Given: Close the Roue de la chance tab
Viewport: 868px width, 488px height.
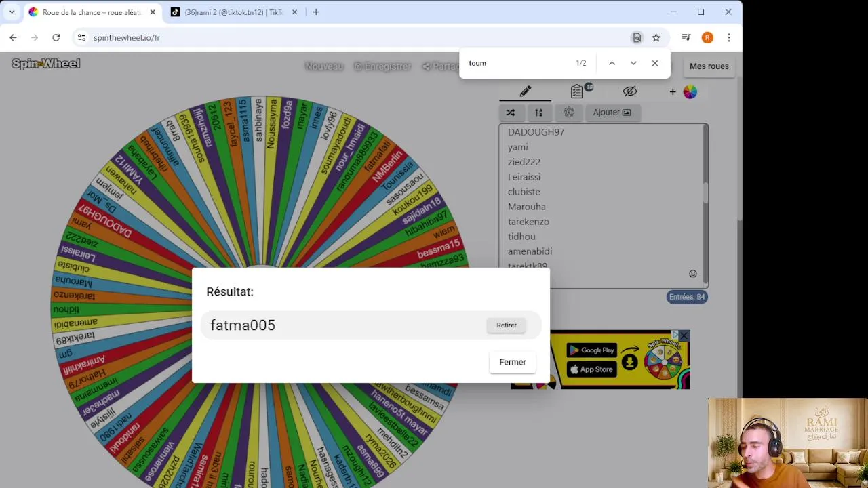Looking at the screenshot, I should coord(153,12).
